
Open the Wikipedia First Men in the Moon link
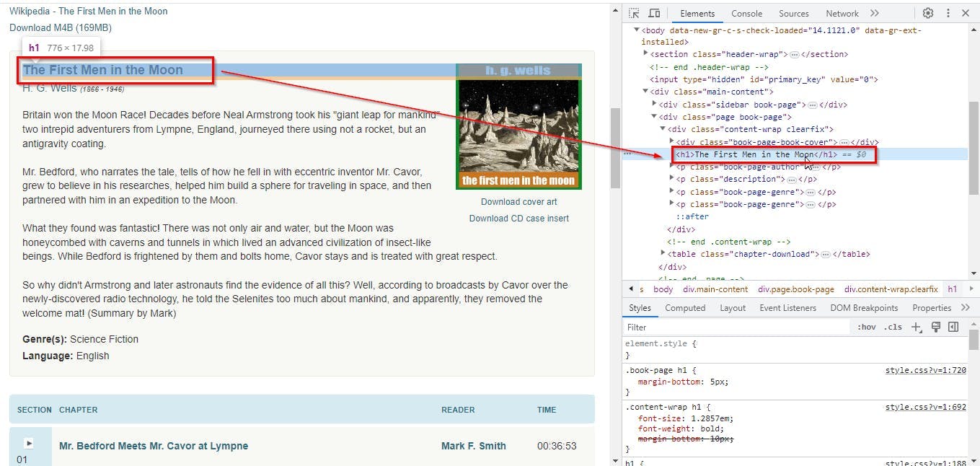88,11
